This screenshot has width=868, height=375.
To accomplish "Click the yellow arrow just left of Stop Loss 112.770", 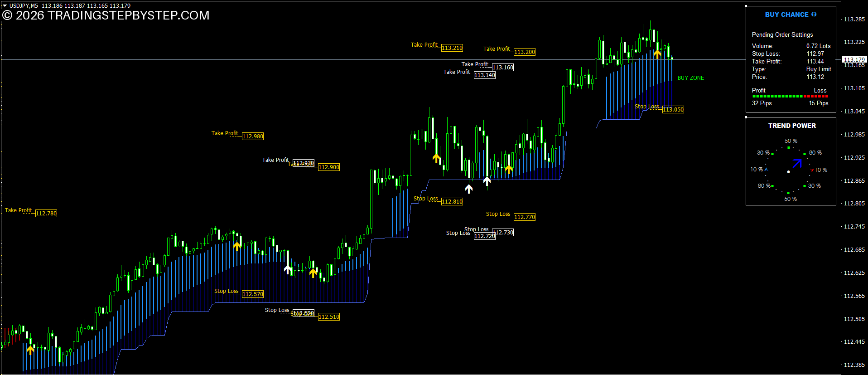I will click(x=509, y=169).
